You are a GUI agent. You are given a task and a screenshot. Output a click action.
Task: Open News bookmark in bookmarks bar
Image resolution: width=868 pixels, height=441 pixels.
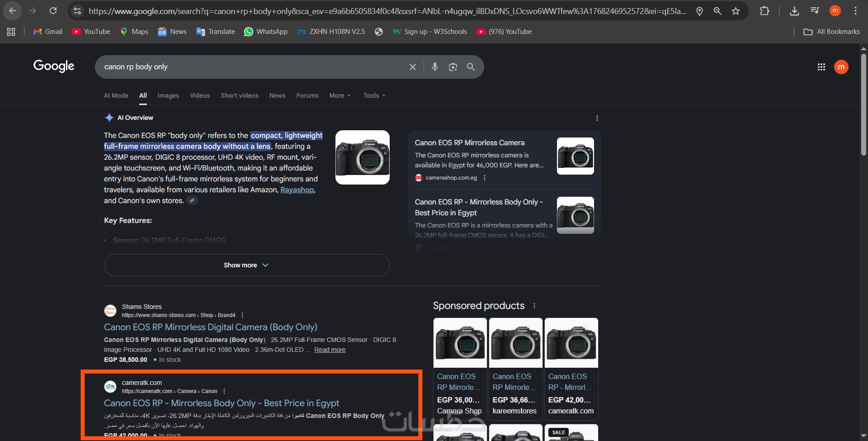pos(172,32)
